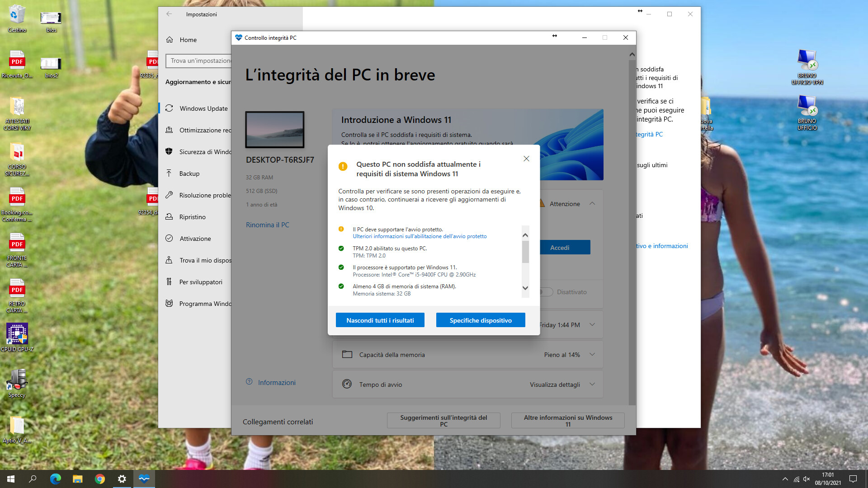The width and height of the screenshot is (868, 488).
Task: Select the Booking.co... Conferma PDF
Action: [17, 204]
